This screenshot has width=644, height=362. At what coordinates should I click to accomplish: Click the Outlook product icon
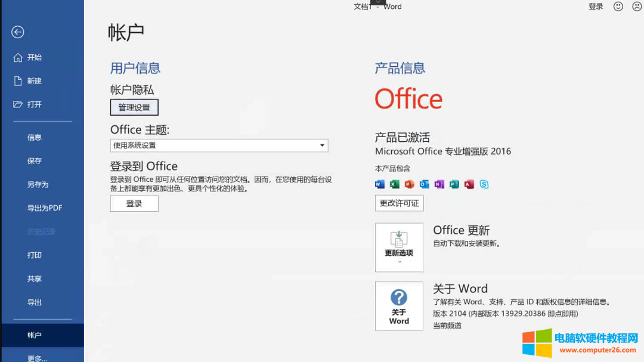(x=424, y=184)
